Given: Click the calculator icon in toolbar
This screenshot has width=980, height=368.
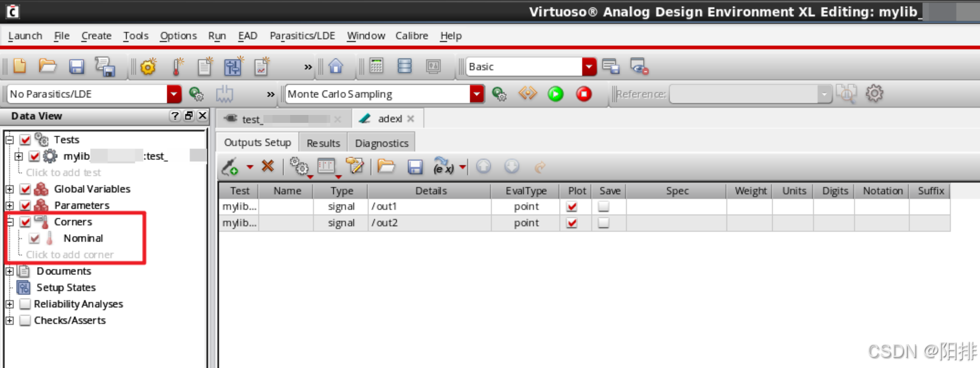Looking at the screenshot, I should pos(377,66).
